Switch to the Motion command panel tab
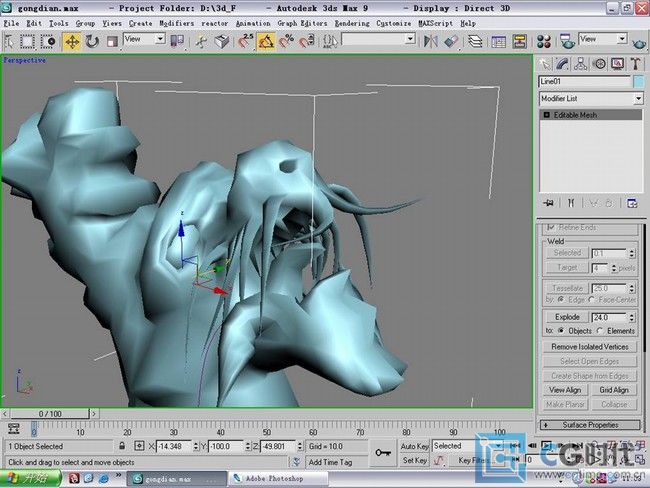Screen dimensions: 650x488 click(x=599, y=64)
